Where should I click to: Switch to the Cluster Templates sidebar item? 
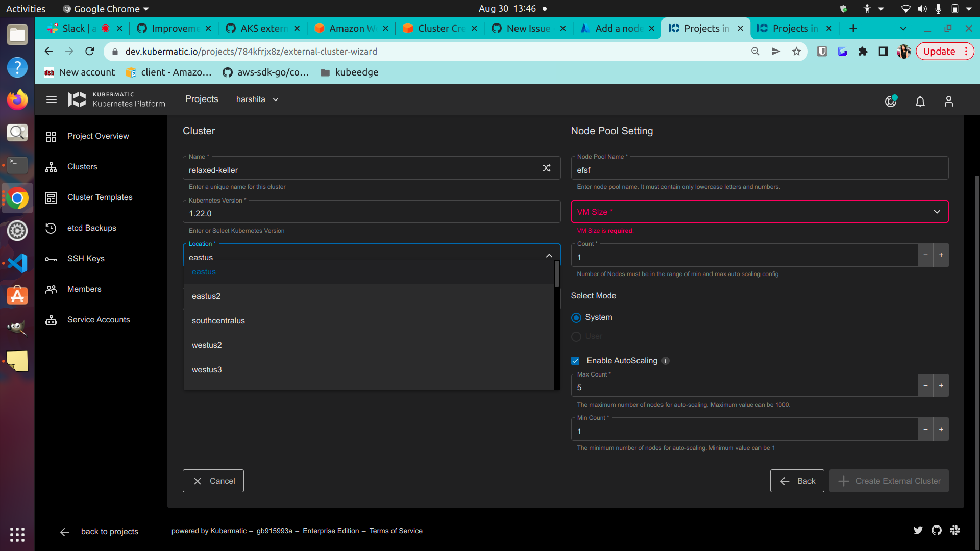pyautogui.click(x=100, y=197)
